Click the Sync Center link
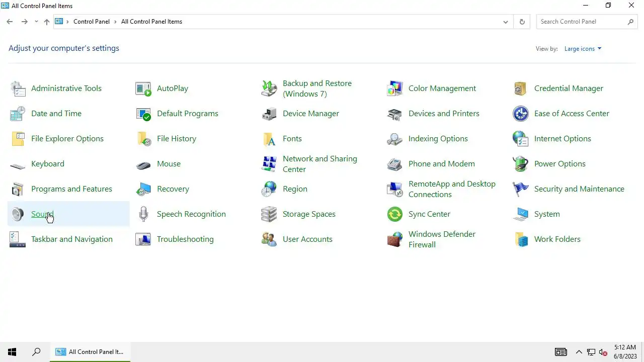644x362 pixels. pos(429,214)
